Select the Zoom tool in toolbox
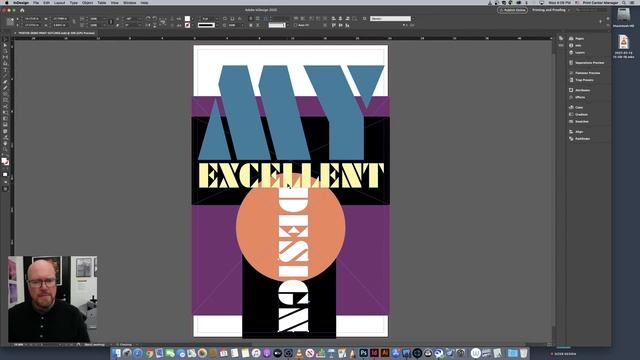The width and height of the screenshot is (640, 360). (x=5, y=149)
